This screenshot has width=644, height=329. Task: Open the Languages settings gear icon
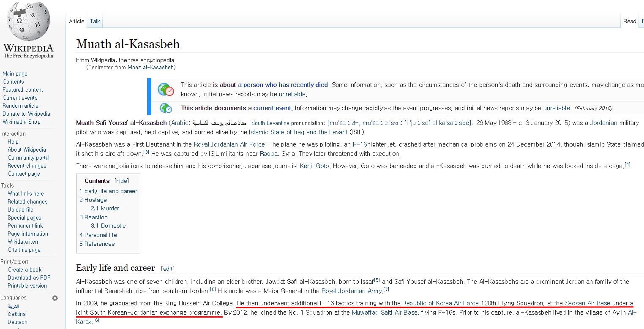(x=55, y=298)
